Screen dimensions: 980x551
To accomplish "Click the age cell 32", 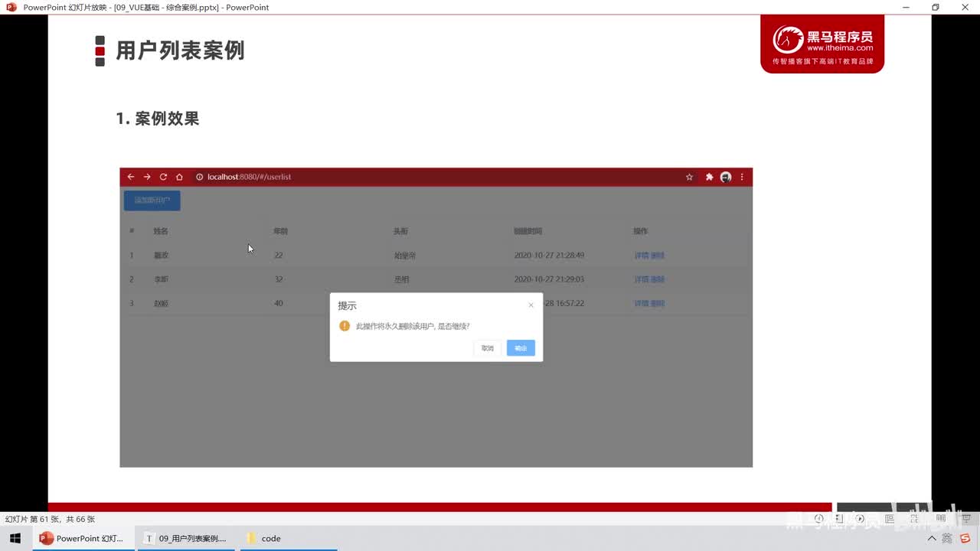I will tap(279, 279).
